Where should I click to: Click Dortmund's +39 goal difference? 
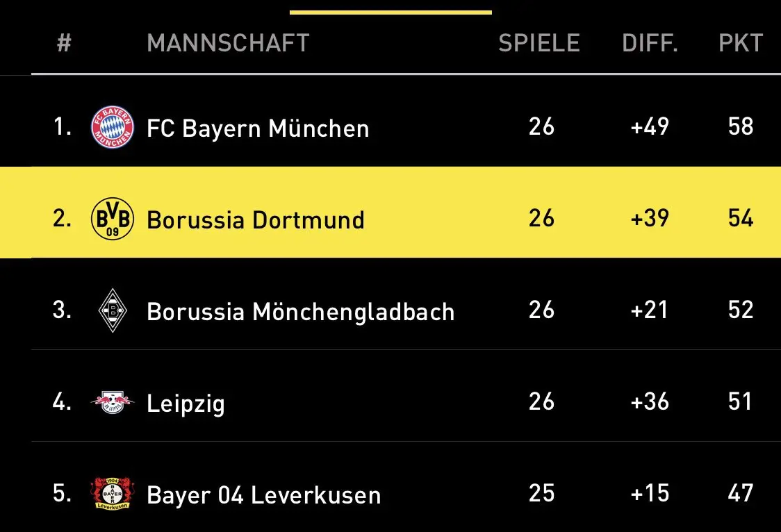pyautogui.click(x=650, y=218)
